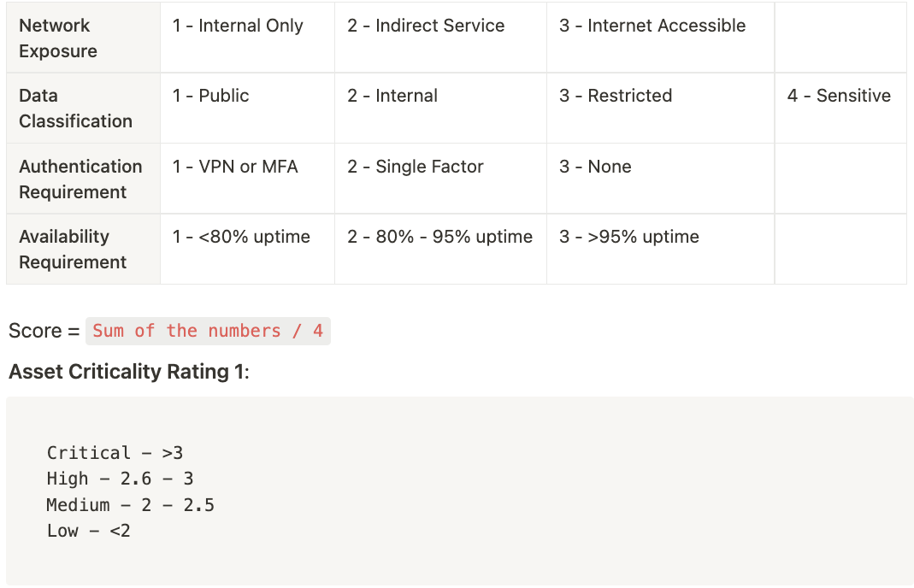Select the "2 - 80% - 95% uptime" cell
Viewport: 914px width, 588px height.
click(439, 237)
